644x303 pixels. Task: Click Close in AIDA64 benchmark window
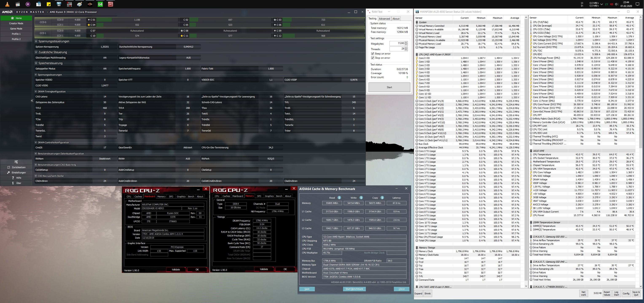(x=401, y=289)
